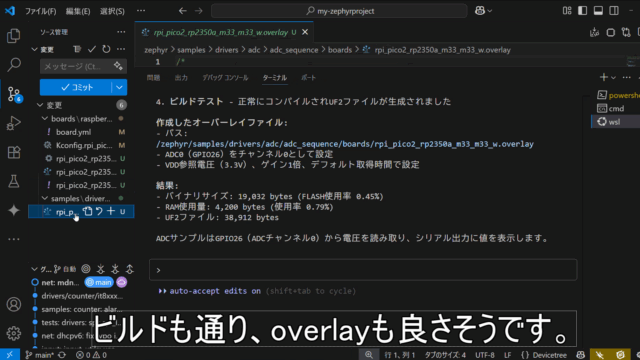Refresh source control changes
Viewport: 640px width, 360px height.
pyautogui.click(x=106, y=49)
